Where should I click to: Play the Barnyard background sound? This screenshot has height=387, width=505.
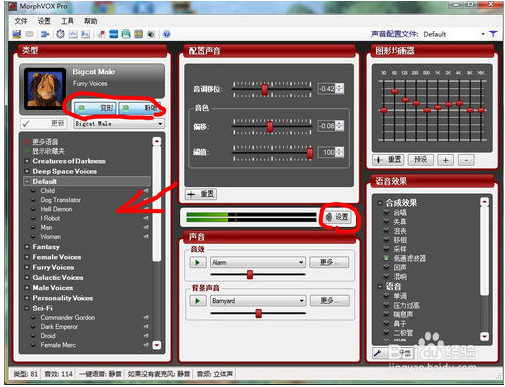[198, 301]
